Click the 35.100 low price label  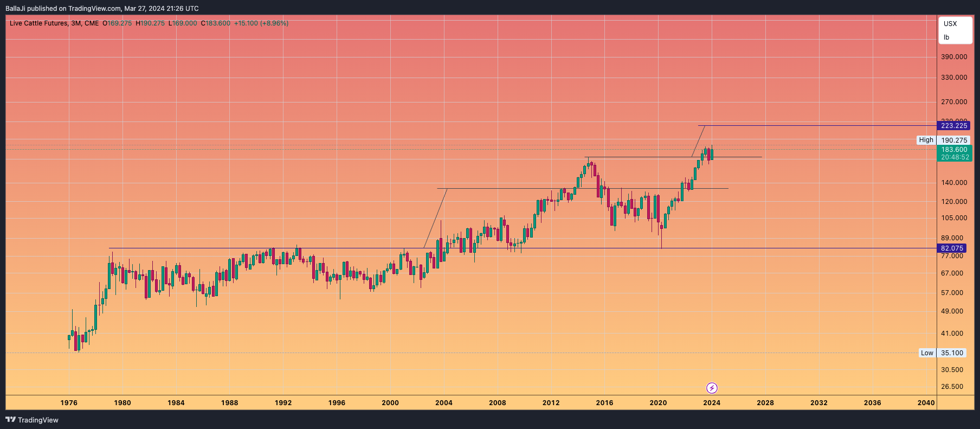tap(952, 353)
